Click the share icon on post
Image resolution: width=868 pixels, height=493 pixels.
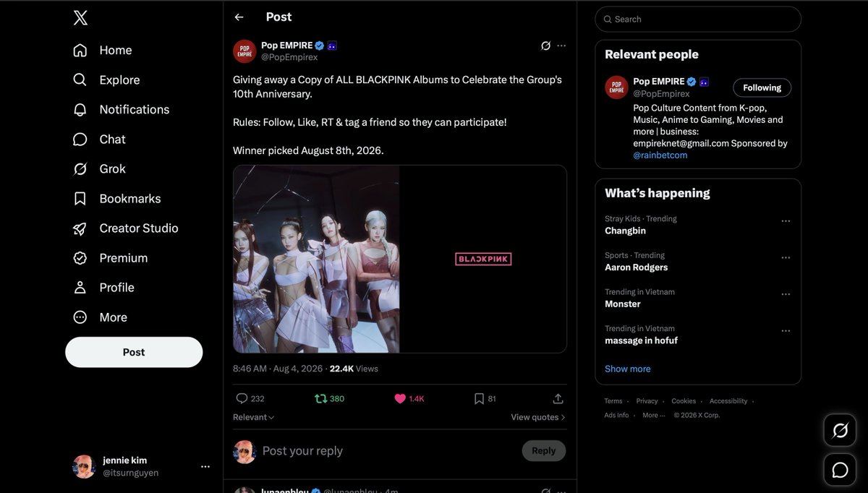click(x=558, y=398)
